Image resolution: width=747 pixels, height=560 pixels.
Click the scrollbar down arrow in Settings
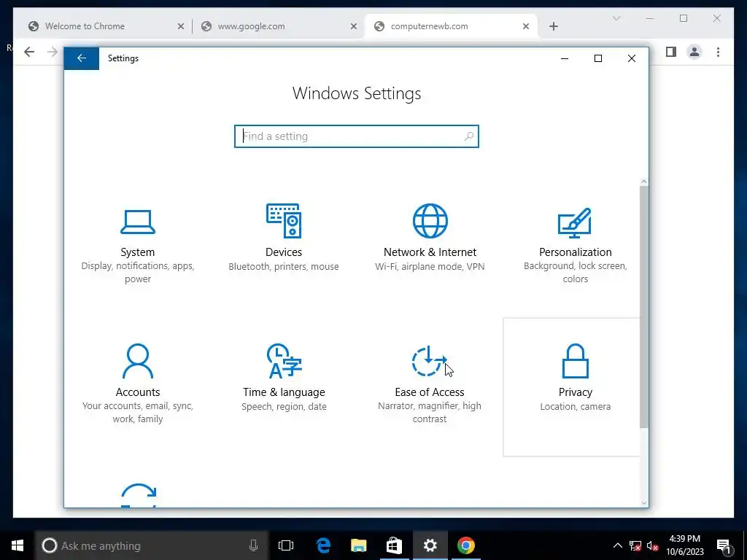(x=644, y=503)
